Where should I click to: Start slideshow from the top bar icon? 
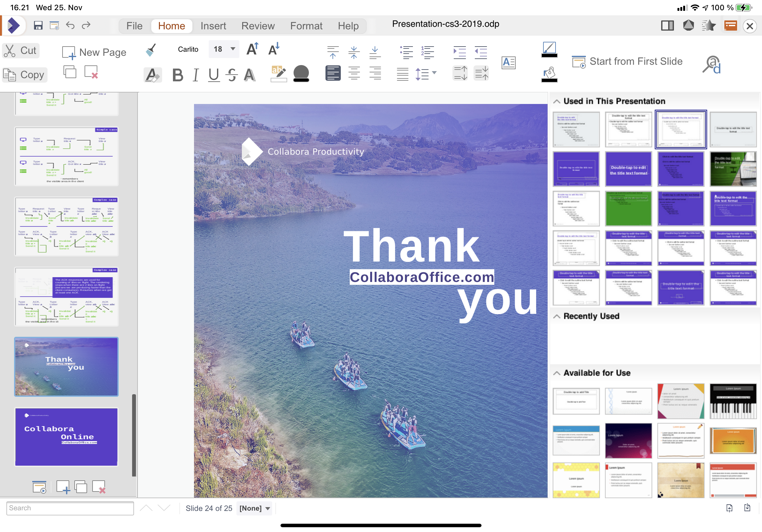tap(55, 26)
